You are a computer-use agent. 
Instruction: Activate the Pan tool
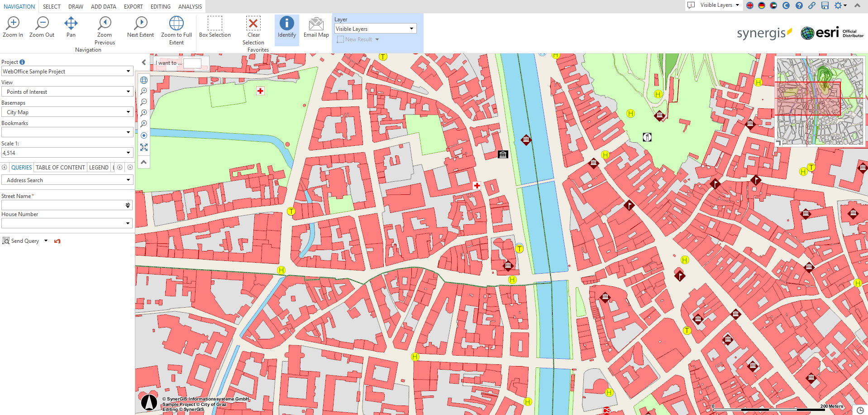point(71,27)
